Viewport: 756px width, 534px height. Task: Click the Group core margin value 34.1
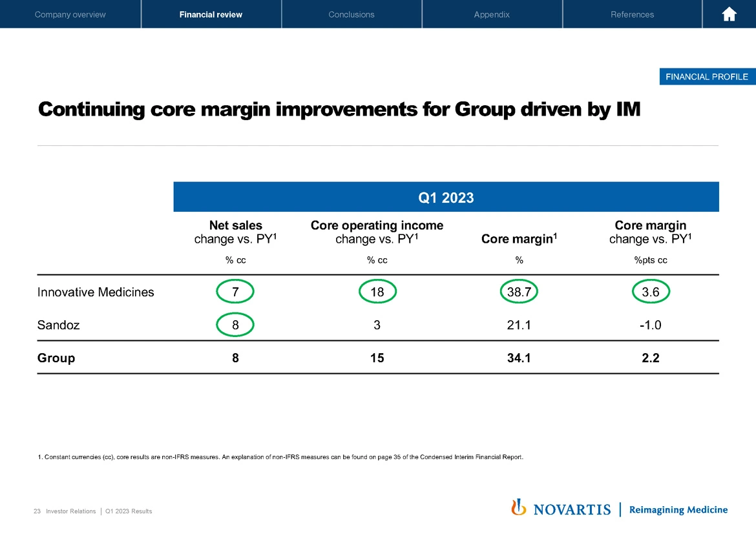(x=519, y=358)
